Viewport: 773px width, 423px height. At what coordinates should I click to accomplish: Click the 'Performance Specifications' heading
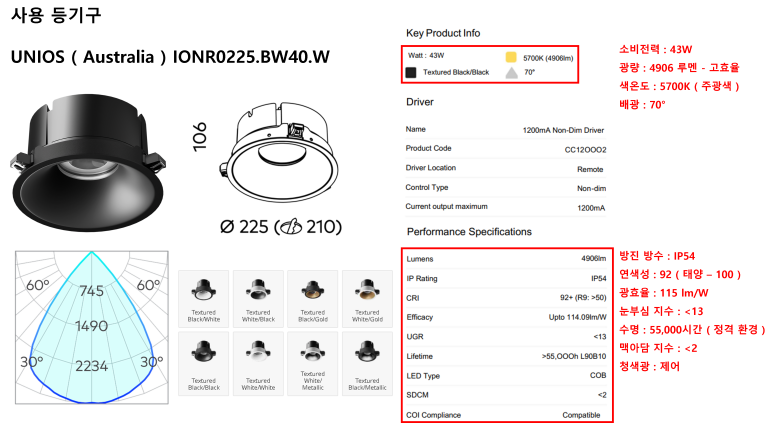[x=469, y=232]
